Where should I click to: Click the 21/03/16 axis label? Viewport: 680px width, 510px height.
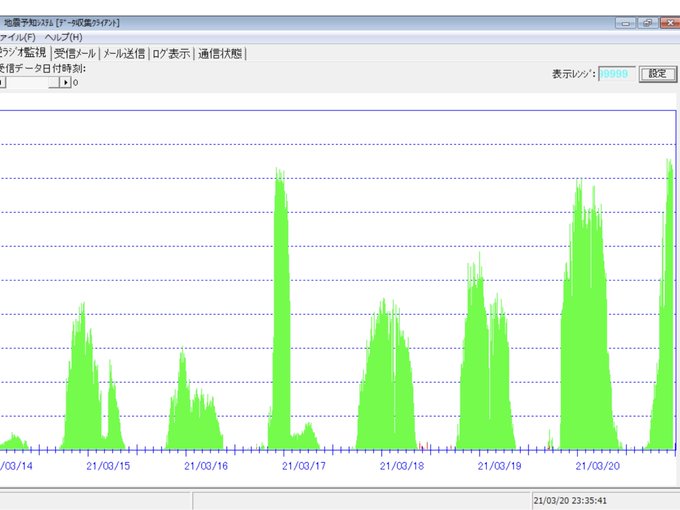[206, 466]
